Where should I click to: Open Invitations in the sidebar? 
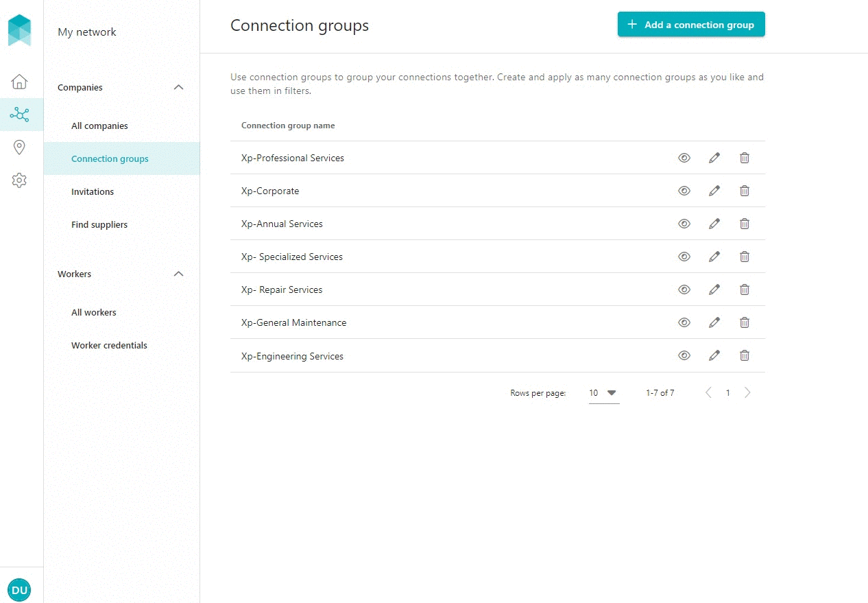122,191
